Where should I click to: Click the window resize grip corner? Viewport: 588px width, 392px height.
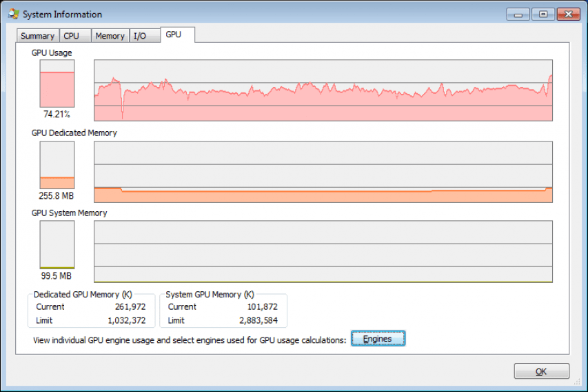[577, 382]
